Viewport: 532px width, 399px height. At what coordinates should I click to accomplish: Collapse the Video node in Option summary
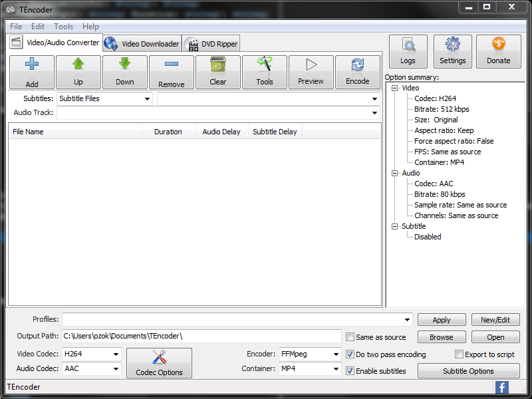395,88
